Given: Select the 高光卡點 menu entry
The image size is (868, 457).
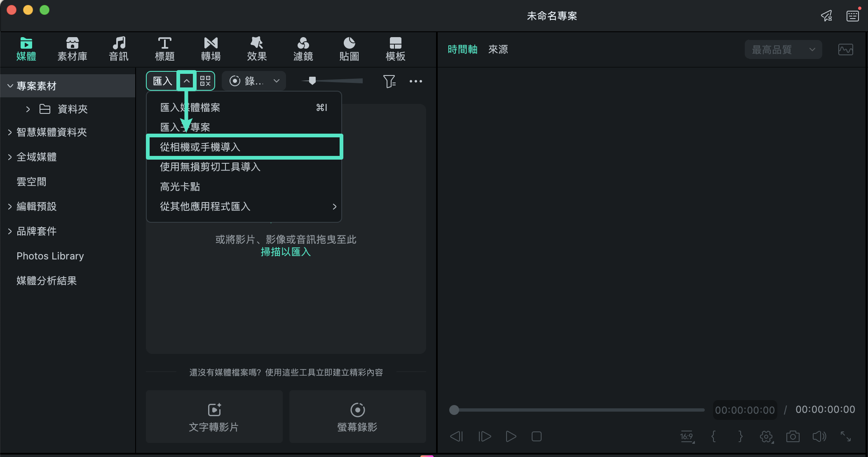Looking at the screenshot, I should point(244,186).
